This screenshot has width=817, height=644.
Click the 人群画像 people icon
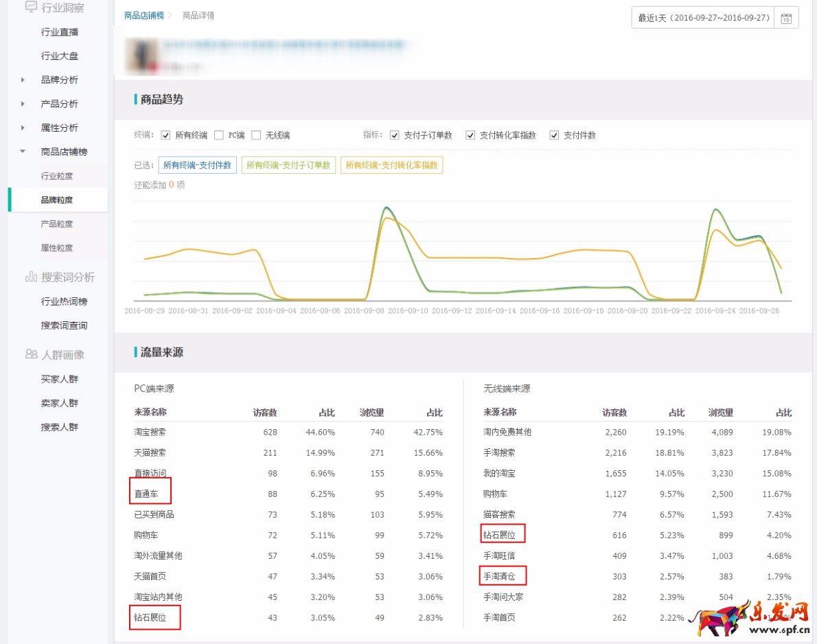pos(32,354)
